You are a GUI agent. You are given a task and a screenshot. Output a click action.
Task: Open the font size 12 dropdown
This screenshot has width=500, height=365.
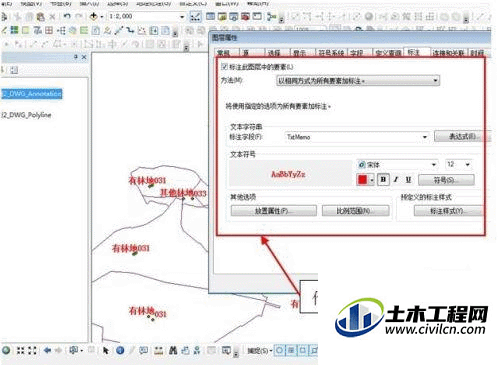[467, 165]
